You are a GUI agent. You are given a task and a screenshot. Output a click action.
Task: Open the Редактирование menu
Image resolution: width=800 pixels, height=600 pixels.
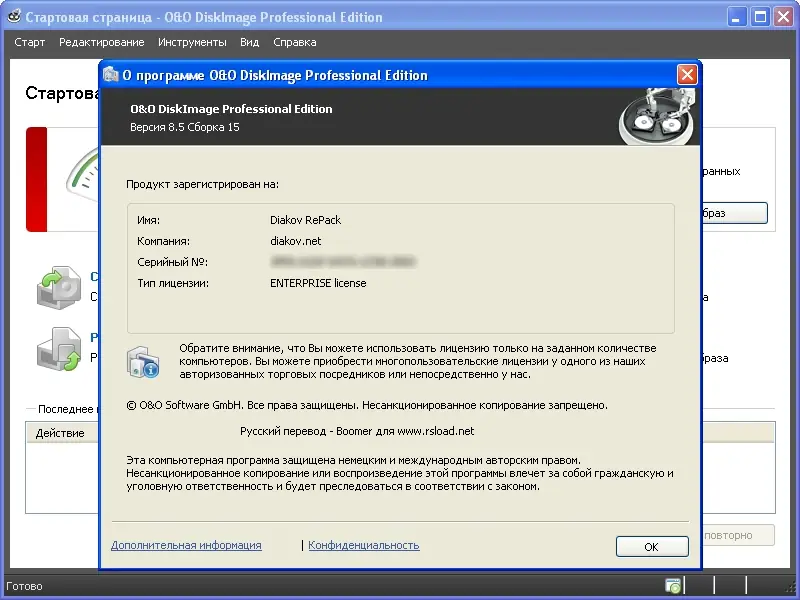[102, 42]
